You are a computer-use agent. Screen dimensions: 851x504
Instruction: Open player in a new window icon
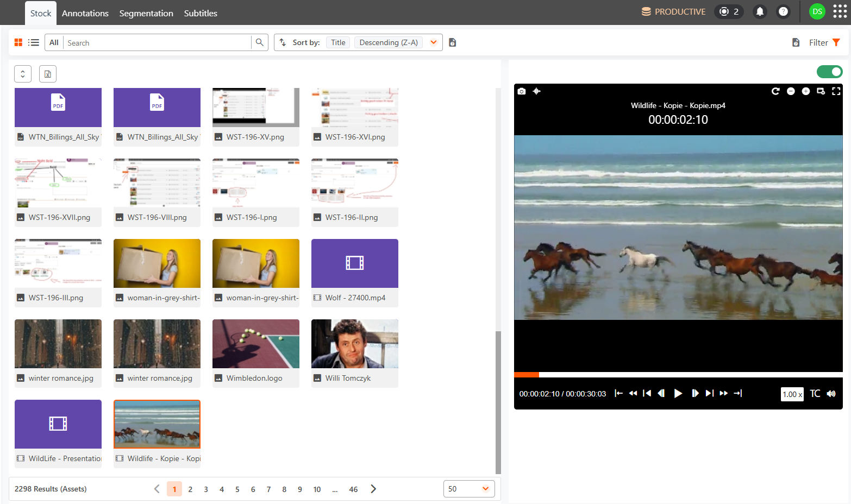tap(821, 91)
